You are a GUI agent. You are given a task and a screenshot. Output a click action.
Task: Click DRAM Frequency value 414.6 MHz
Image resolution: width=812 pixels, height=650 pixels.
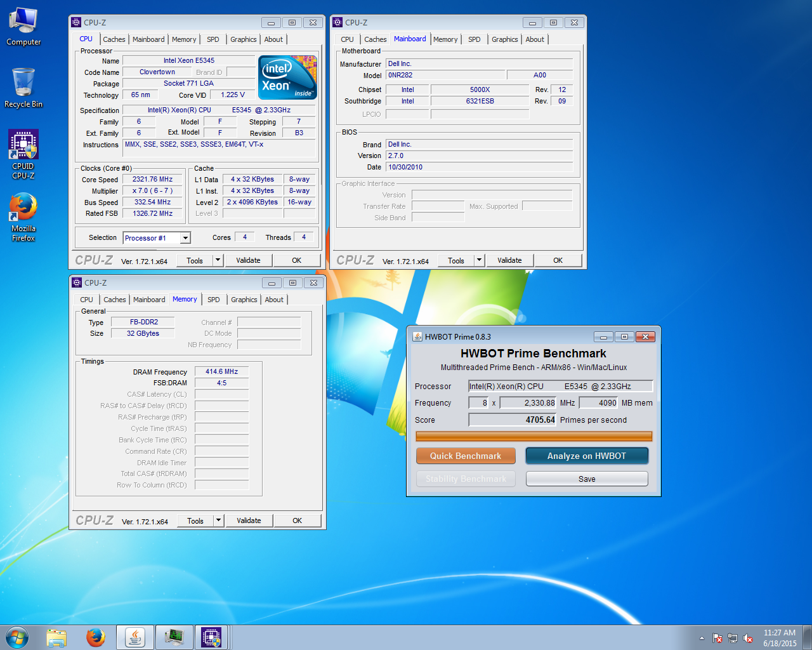[x=221, y=371]
